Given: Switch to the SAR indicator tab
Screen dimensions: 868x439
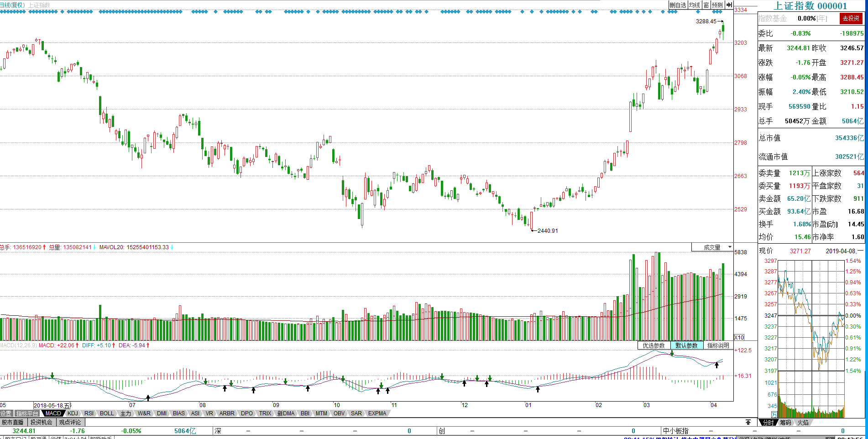Looking at the screenshot, I should 356,413.
